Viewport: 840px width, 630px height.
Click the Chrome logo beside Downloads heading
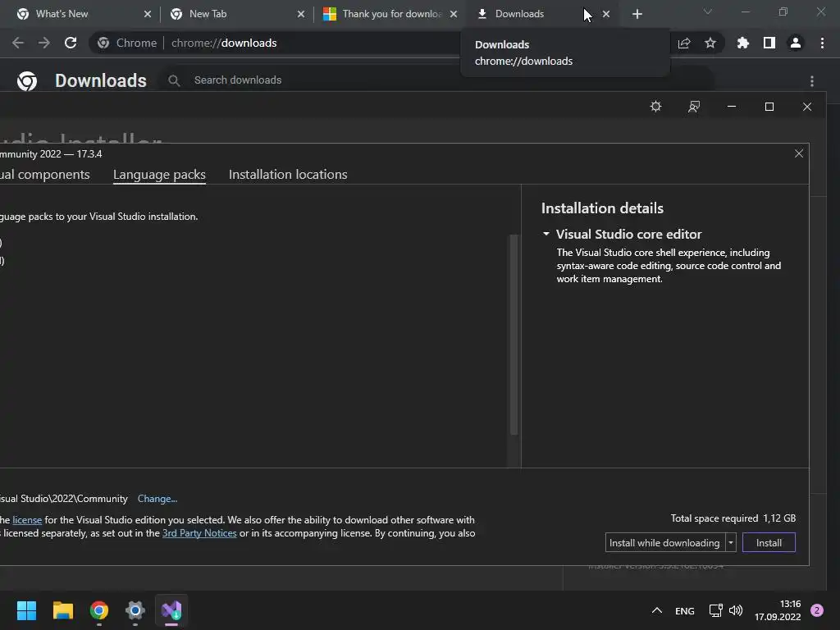[27, 81]
